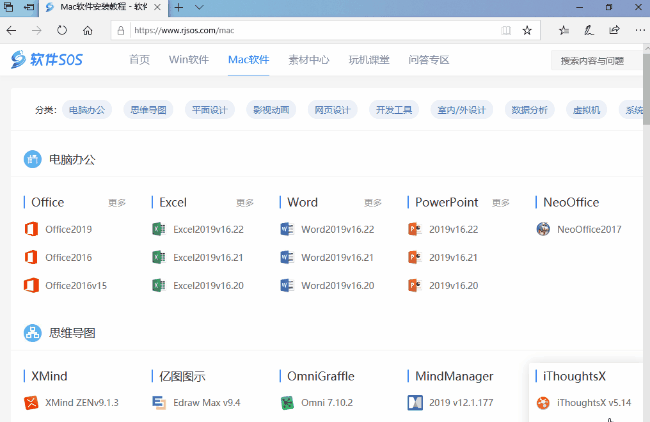Filter by 虚拟机 category
Viewport: 650px width, 422px height.
point(586,110)
